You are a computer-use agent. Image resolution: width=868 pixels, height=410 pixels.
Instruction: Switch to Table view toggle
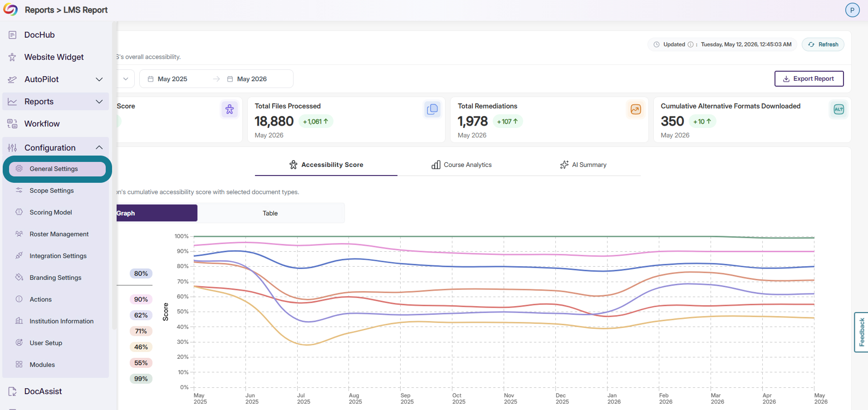[270, 213]
